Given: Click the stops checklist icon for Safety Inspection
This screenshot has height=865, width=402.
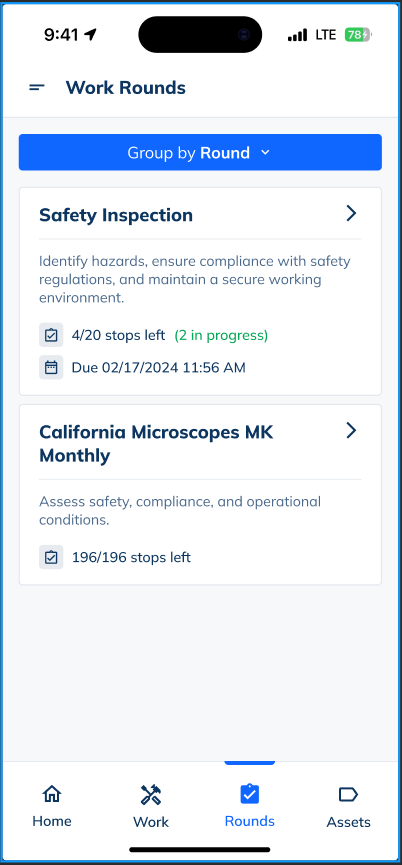Looking at the screenshot, I should tap(51, 335).
